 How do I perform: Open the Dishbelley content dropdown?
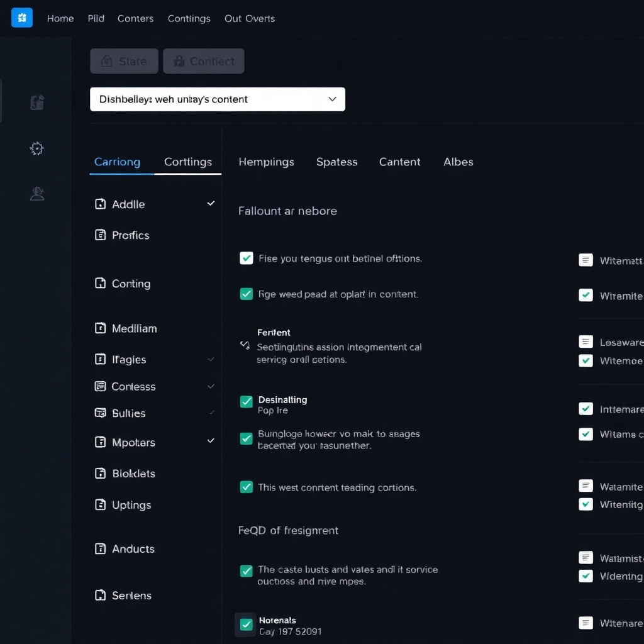pyautogui.click(x=217, y=99)
